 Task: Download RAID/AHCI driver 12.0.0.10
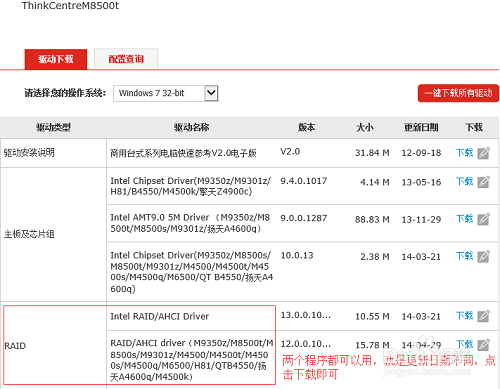[x=464, y=344]
